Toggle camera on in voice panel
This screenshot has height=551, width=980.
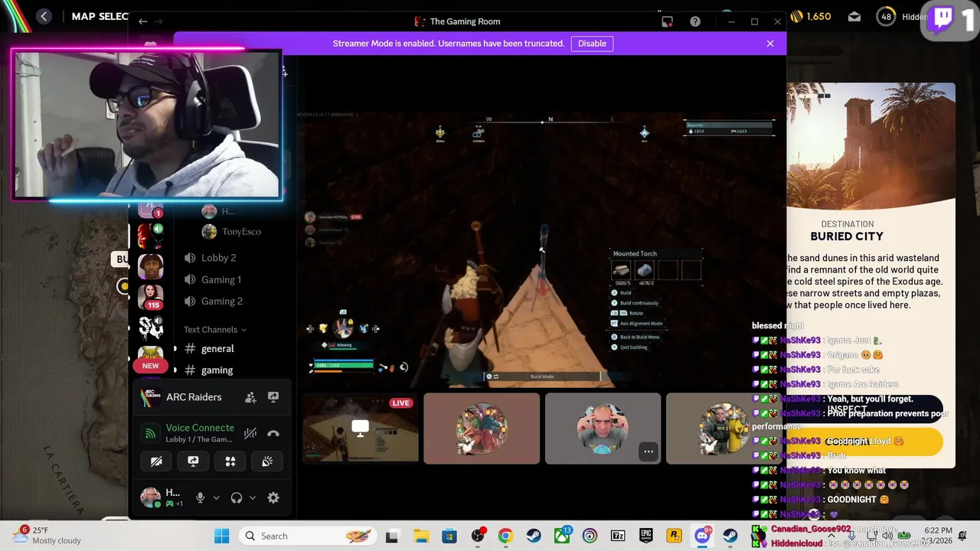[x=156, y=461]
